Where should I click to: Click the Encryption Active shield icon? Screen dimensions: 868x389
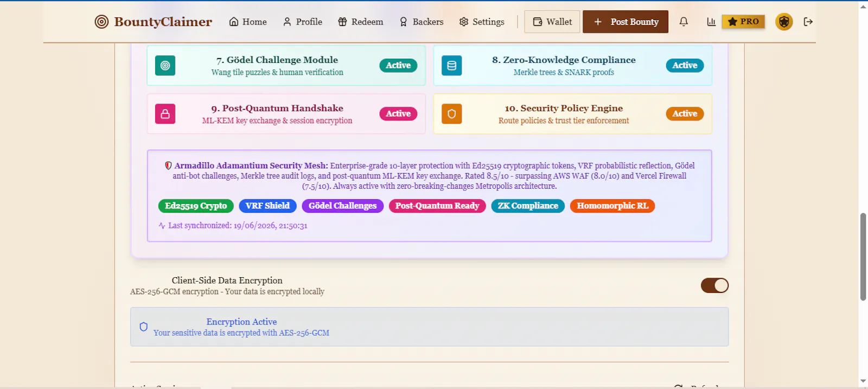coord(144,327)
